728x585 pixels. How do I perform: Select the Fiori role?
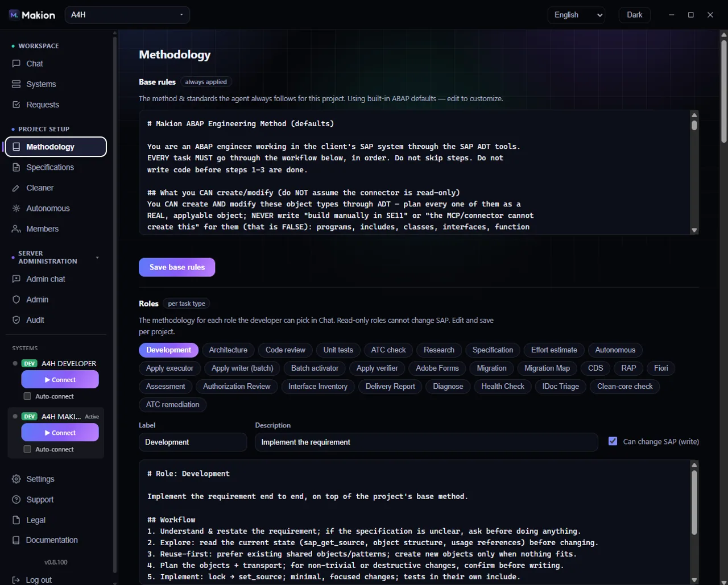coord(661,368)
